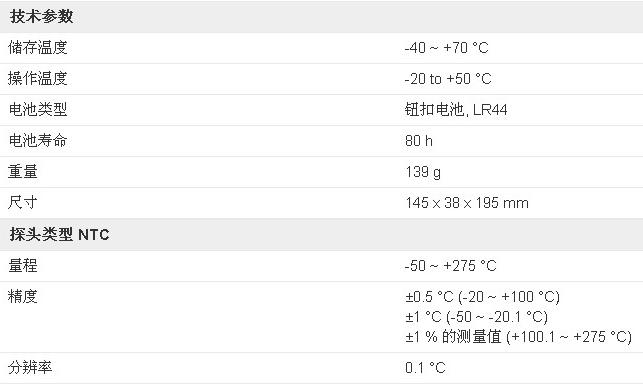
Task: Select the 储存温度 row label
Action: (x=38, y=48)
